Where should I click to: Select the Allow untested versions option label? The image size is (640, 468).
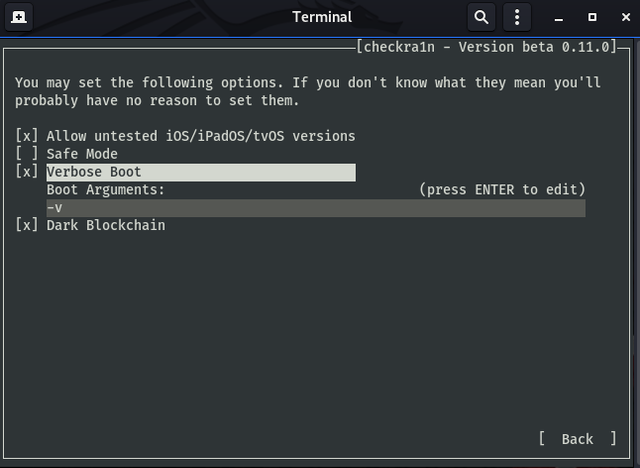[x=201, y=136]
